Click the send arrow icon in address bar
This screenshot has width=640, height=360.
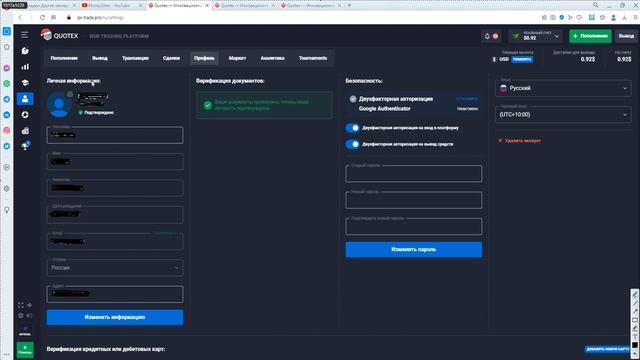coord(570,17)
